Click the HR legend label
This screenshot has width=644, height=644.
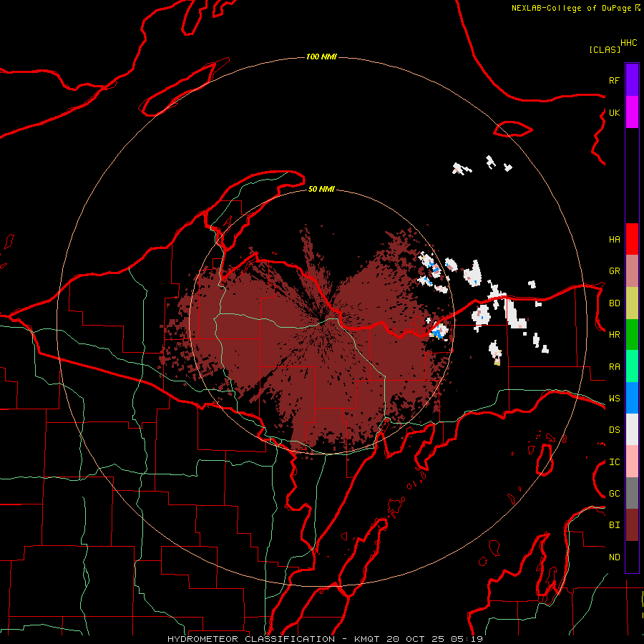pos(614,335)
